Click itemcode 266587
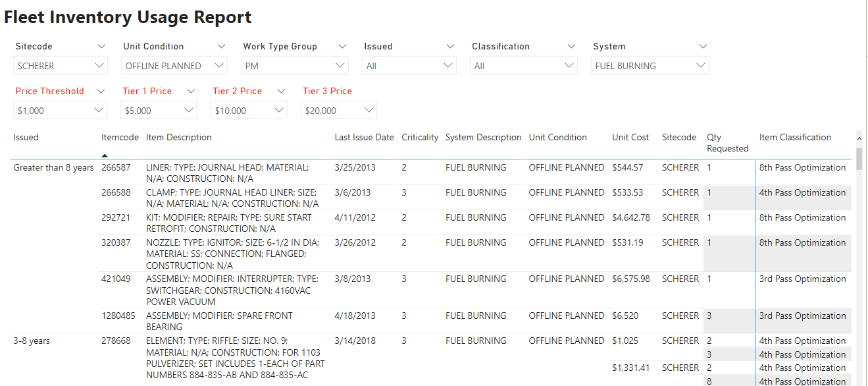 click(x=116, y=168)
